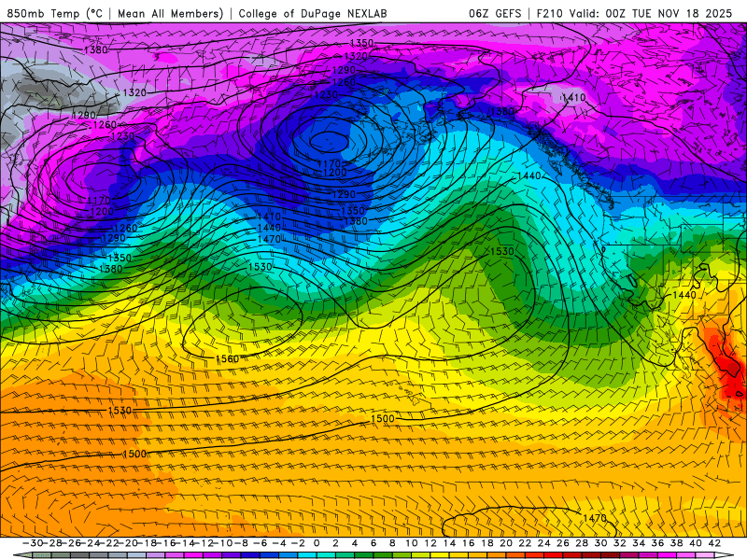This screenshot has width=747, height=560.
Task: Click the -28 value on the color scale
Action: 52,543
